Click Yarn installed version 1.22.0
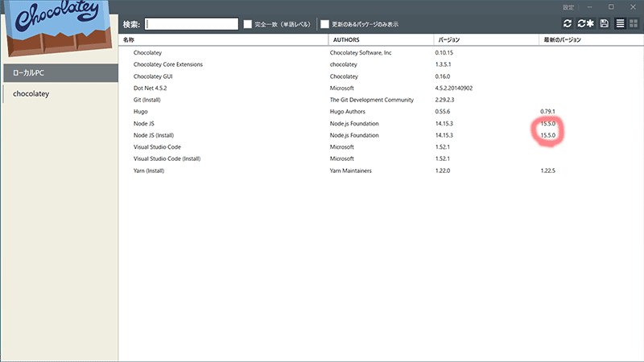Image resolution: width=644 pixels, height=362 pixels. point(442,171)
